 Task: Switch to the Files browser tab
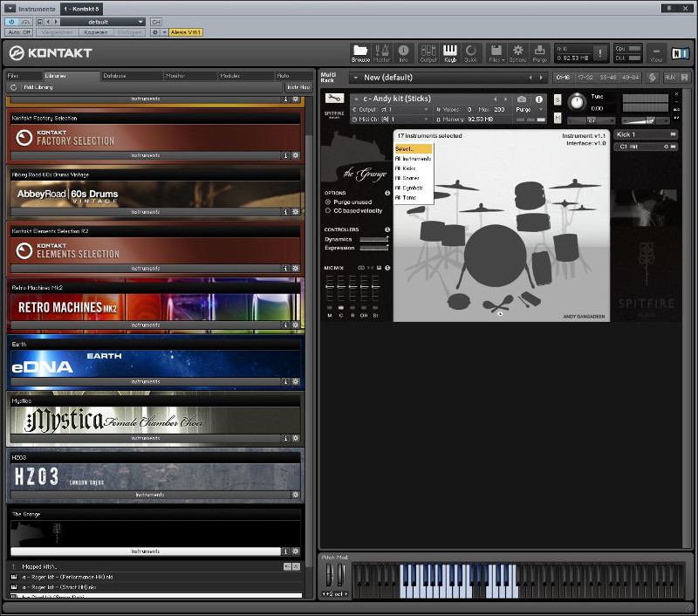(24, 76)
